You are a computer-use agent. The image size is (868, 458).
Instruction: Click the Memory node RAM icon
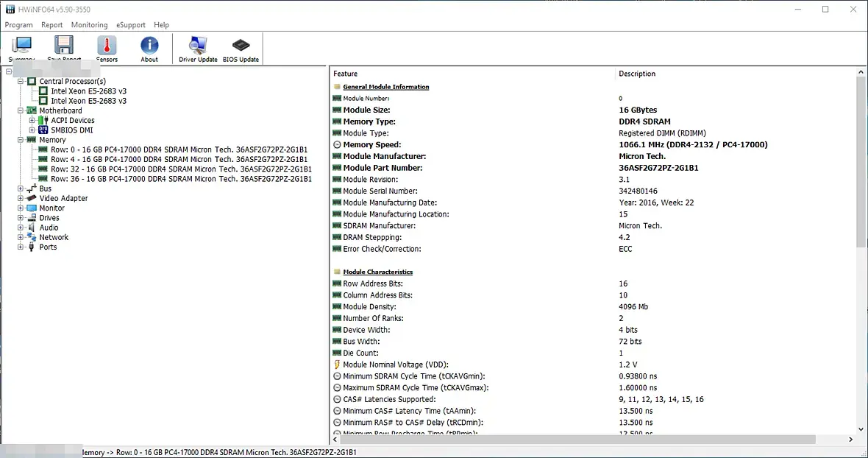pos(32,140)
